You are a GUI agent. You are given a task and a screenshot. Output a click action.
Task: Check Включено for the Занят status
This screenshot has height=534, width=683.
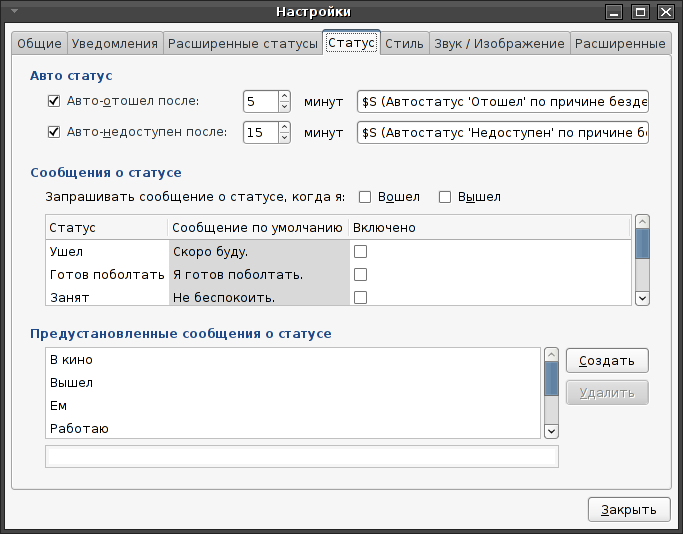point(360,297)
